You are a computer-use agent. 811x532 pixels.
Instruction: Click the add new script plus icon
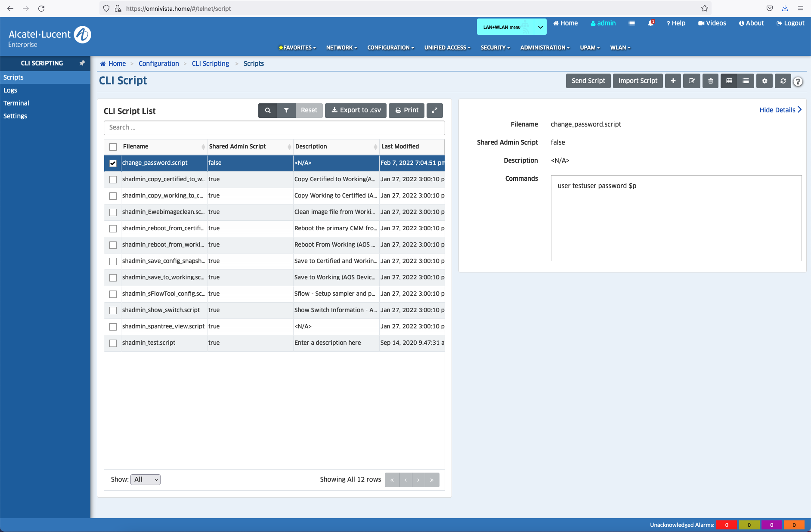[673, 81]
